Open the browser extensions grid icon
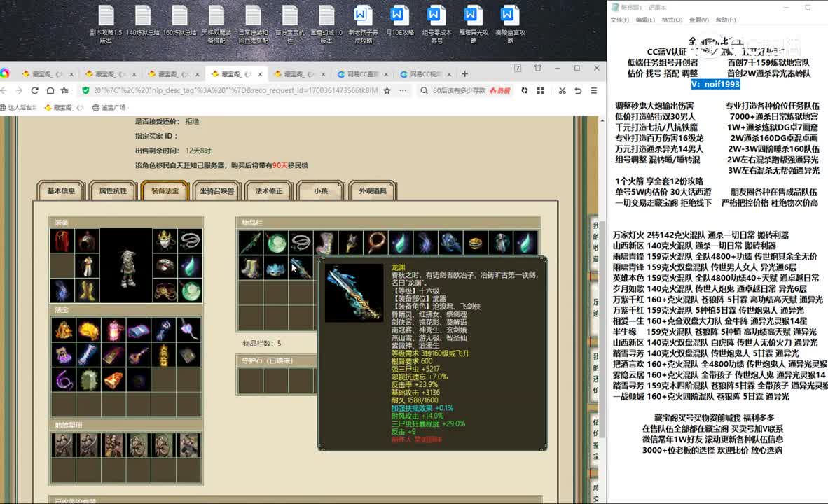This screenshot has width=828, height=504. (x=540, y=91)
